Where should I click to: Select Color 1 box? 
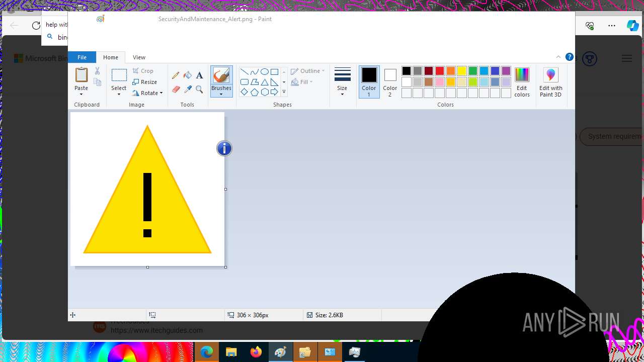pyautogui.click(x=369, y=82)
